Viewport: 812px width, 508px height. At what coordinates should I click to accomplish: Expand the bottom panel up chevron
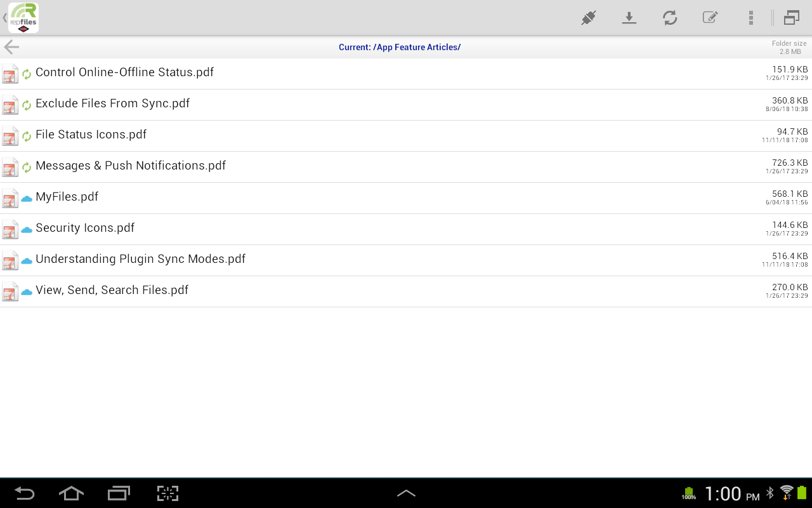(x=406, y=493)
